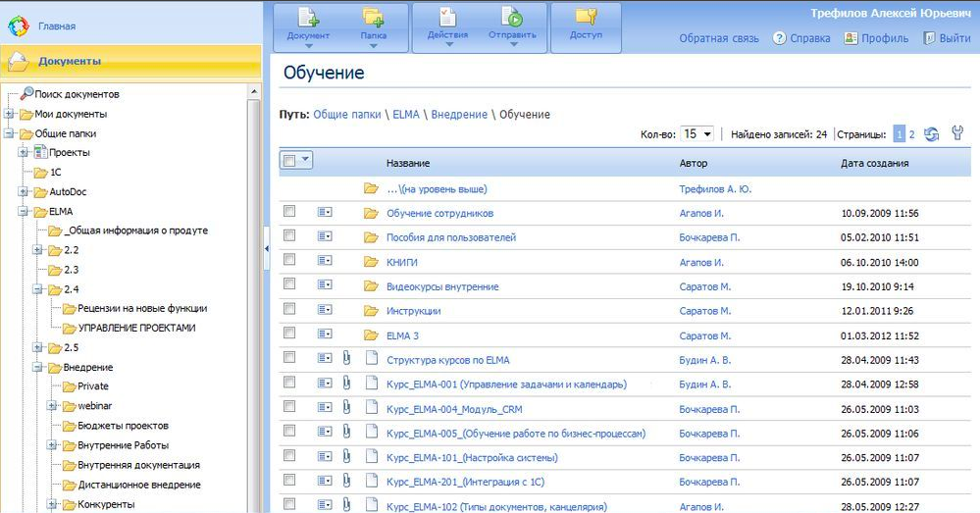Viewport: 980px width, 513px height.
Task: Select Бюджеты проектов folder in tree
Action: click(x=124, y=426)
